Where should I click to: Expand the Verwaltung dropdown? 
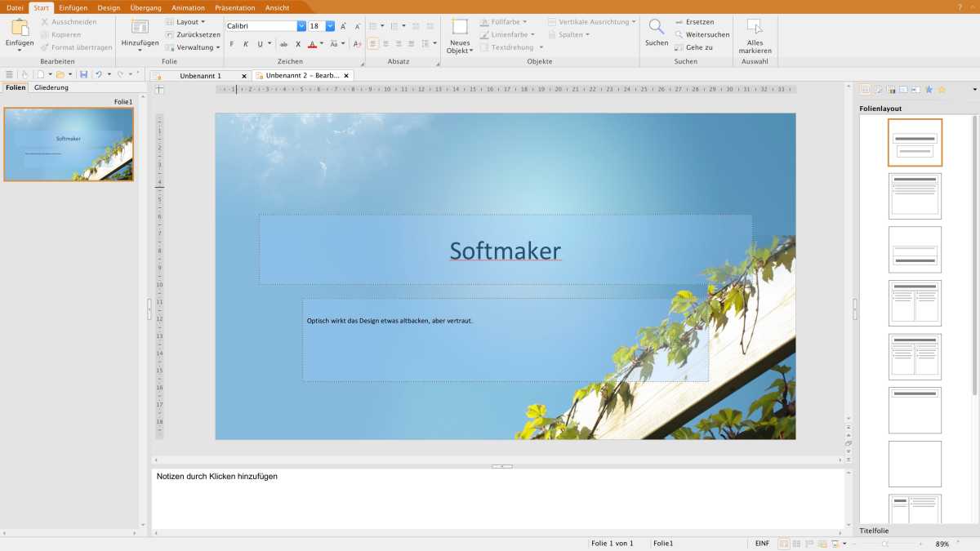click(193, 47)
